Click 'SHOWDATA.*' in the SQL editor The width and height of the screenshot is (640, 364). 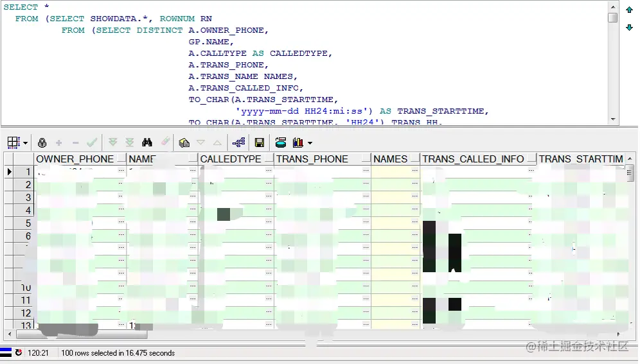119,19
